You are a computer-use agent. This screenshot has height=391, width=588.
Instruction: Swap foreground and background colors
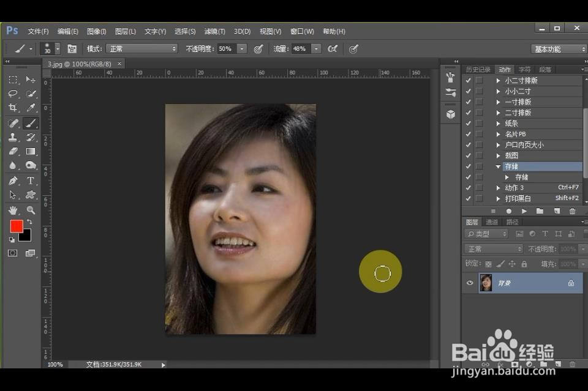29,222
